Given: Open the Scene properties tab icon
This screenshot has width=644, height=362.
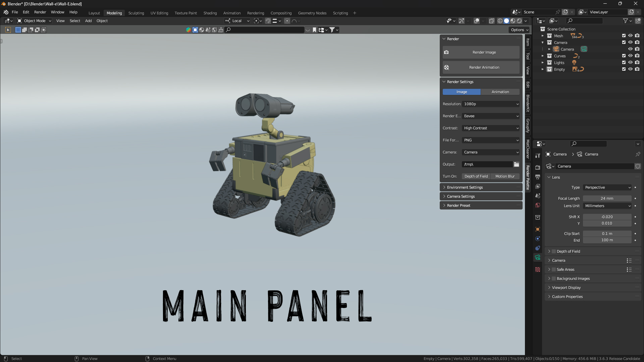Looking at the screenshot, I should (538, 196).
